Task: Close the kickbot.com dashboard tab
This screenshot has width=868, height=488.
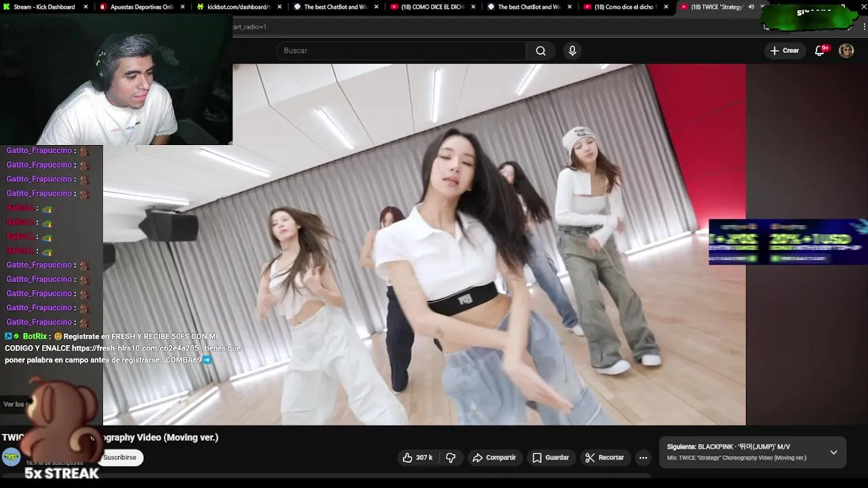Action: (x=279, y=7)
